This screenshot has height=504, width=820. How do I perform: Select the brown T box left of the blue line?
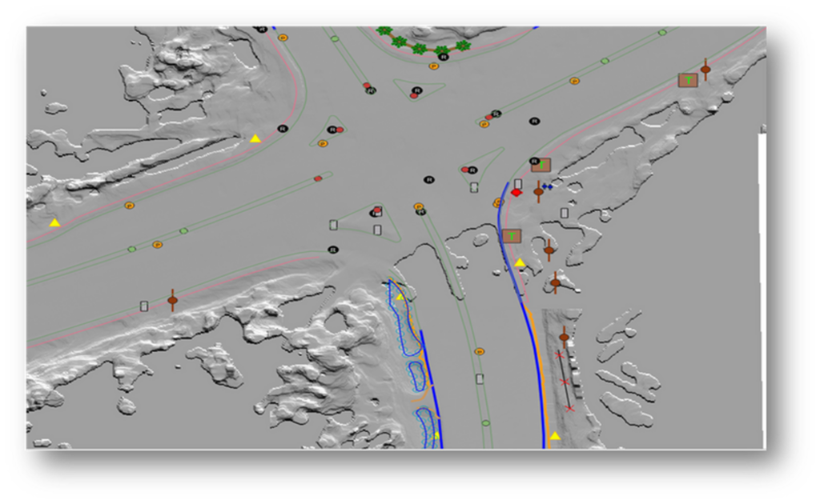tap(512, 234)
